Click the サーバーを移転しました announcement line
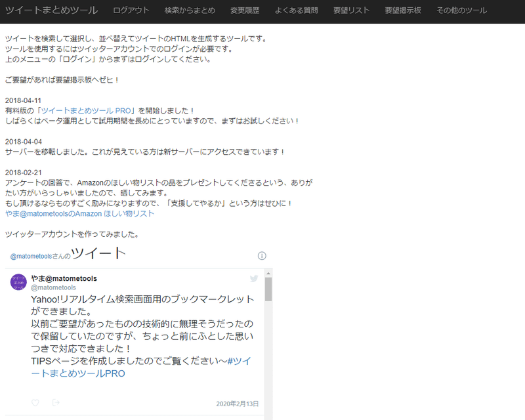525x420 pixels. [145, 152]
